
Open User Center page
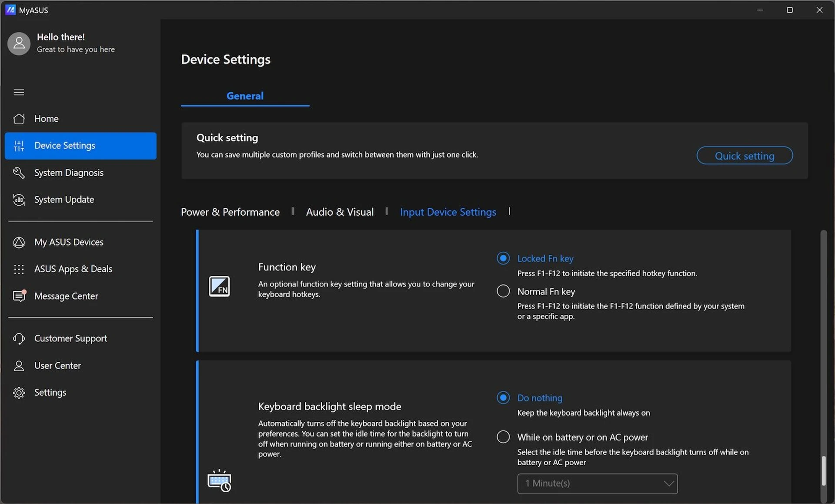click(x=80, y=366)
